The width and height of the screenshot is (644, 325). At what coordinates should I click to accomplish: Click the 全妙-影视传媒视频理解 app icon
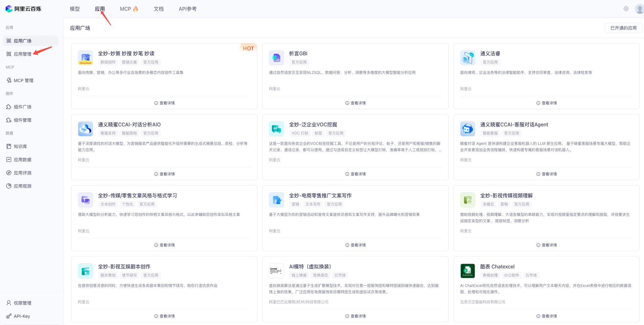tap(468, 200)
